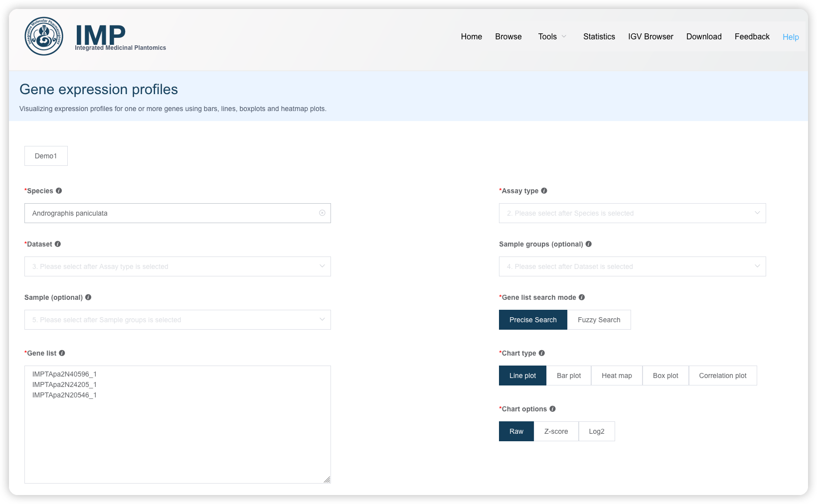
Task: Click gene ID IMPTApa2N40596_1
Action: tap(64, 374)
